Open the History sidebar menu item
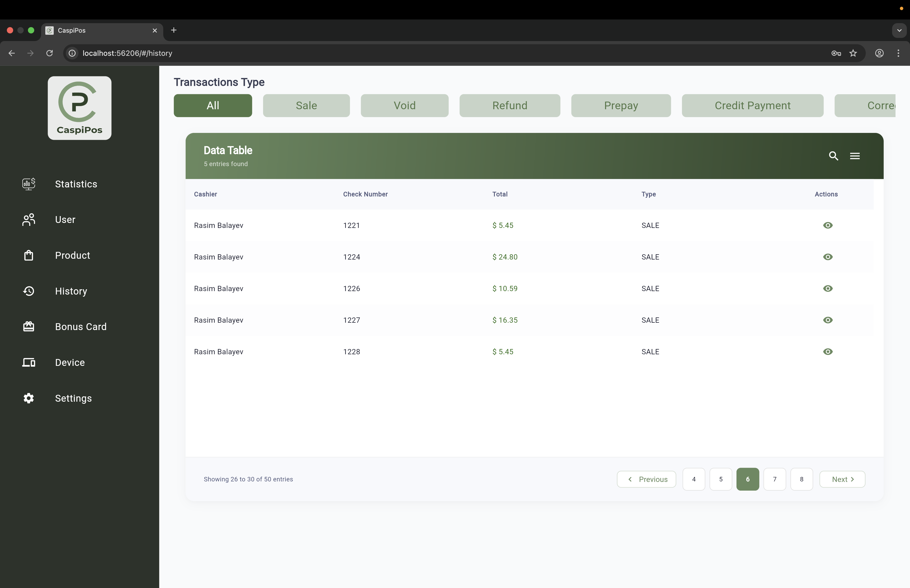Screen dimensions: 910x588 click(71, 291)
